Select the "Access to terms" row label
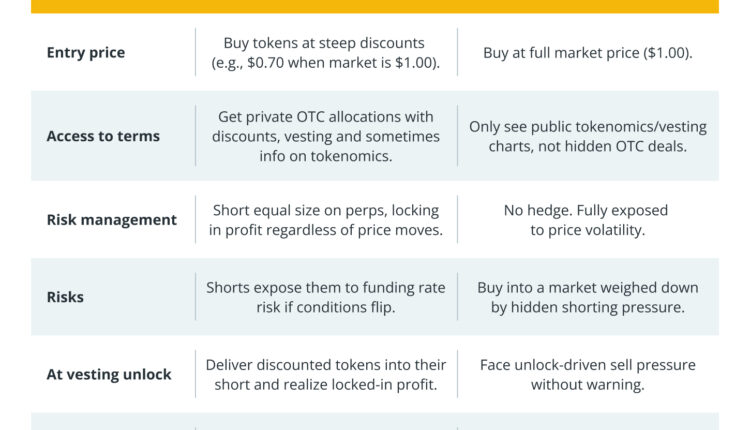Screen dimensions: 750x430 (x=103, y=136)
